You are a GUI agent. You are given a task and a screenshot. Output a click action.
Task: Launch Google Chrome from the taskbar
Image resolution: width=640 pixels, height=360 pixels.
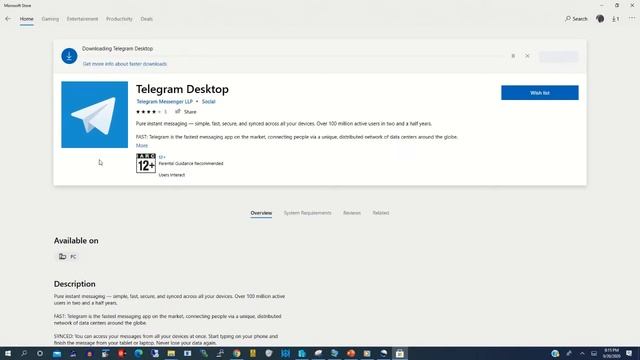click(236, 353)
